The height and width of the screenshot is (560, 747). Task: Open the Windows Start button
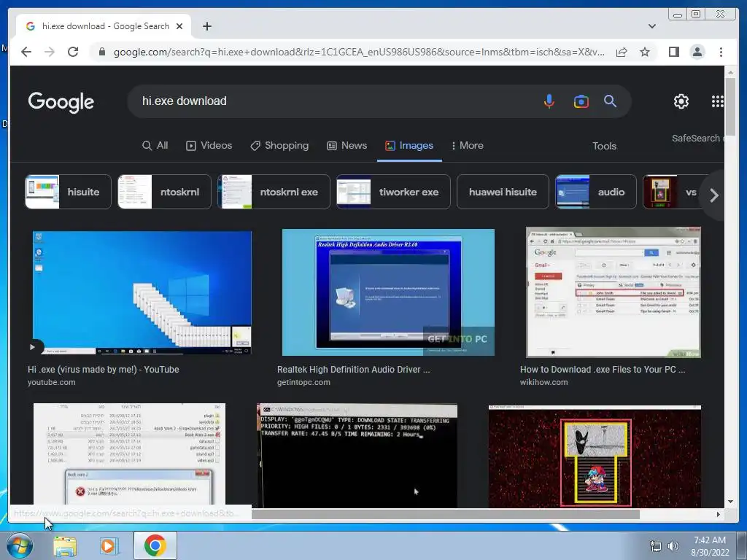[20, 545]
